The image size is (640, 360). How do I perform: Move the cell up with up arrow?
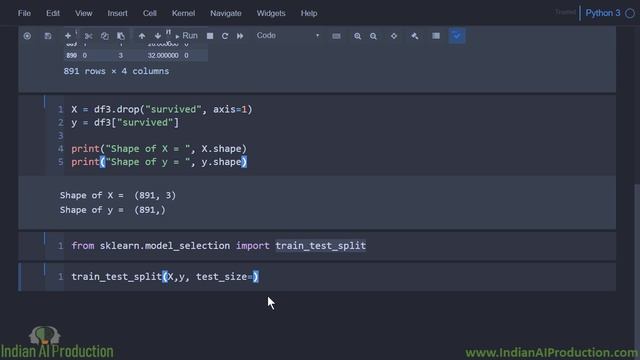click(142, 36)
